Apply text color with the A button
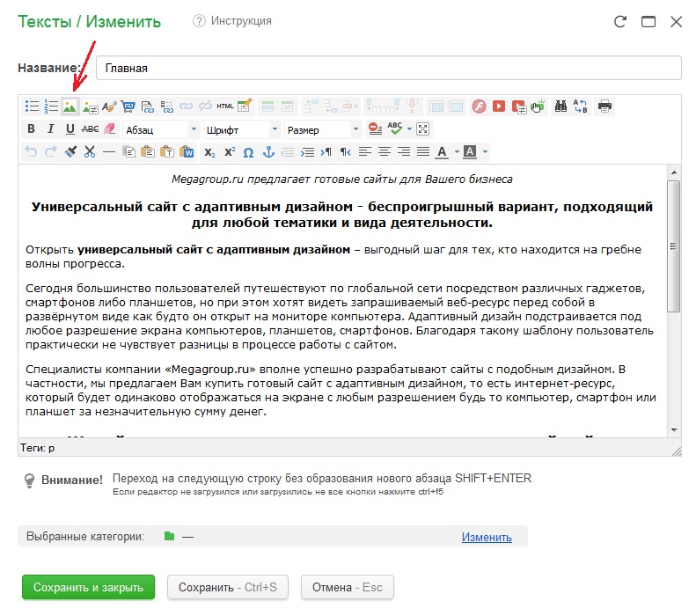The height and width of the screenshot is (616, 696). [442, 151]
